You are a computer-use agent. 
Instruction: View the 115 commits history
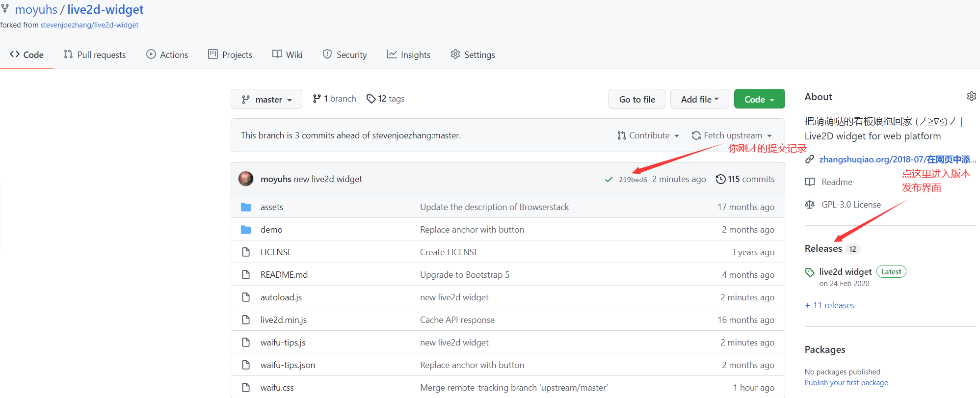click(x=745, y=179)
